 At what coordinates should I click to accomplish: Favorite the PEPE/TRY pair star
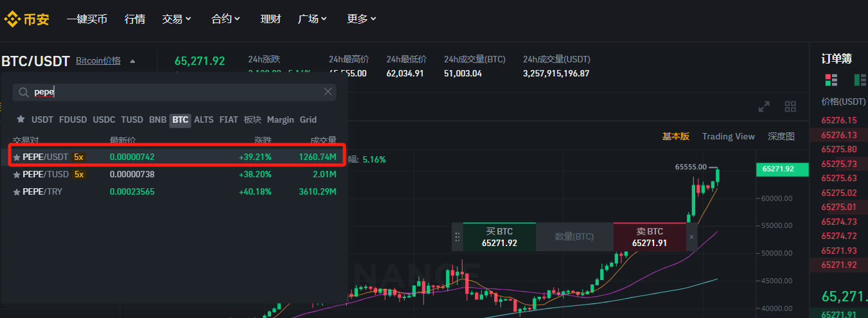point(17,191)
